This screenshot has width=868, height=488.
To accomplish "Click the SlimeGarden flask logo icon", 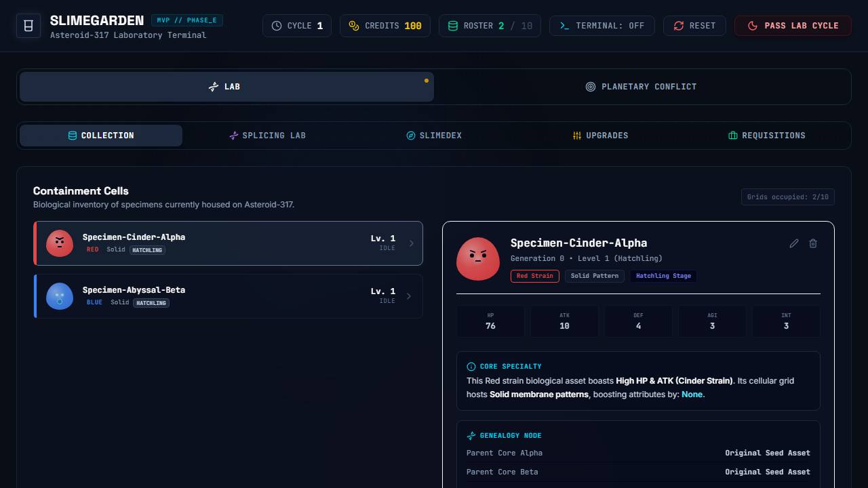I will tap(28, 26).
